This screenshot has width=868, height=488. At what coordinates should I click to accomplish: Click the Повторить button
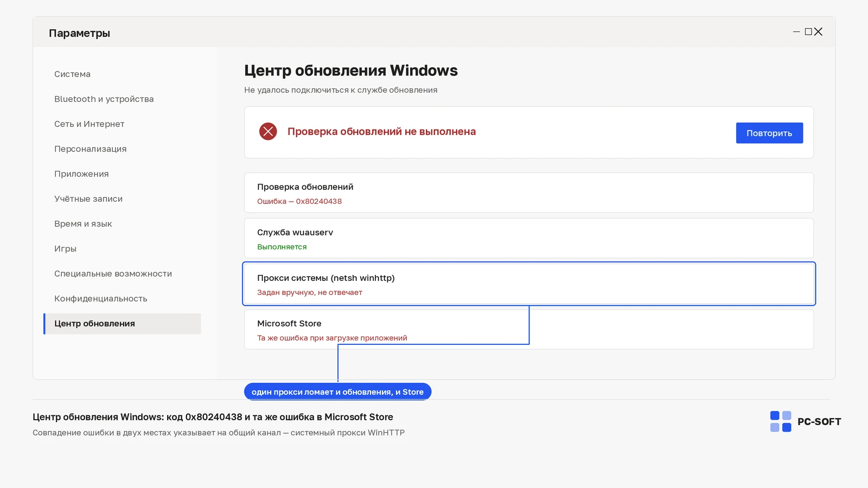click(x=769, y=133)
